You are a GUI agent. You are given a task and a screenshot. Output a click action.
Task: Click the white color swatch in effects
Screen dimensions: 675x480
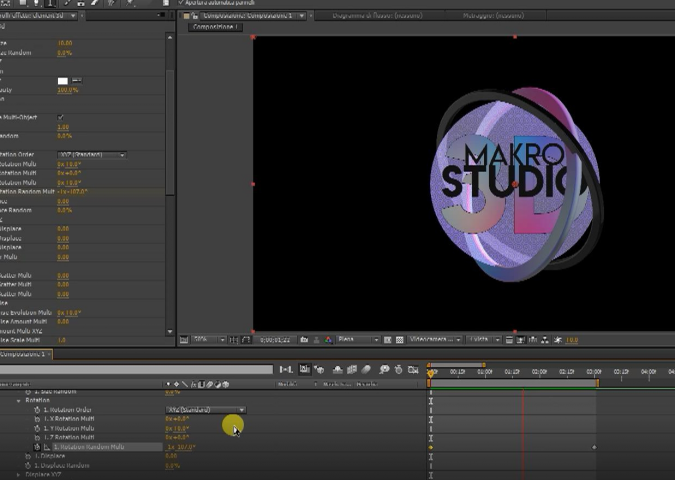[x=63, y=81]
